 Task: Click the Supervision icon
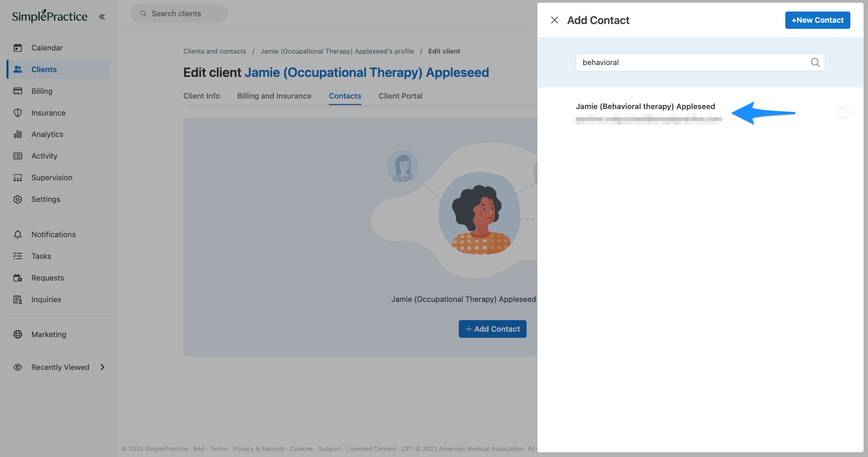point(18,178)
